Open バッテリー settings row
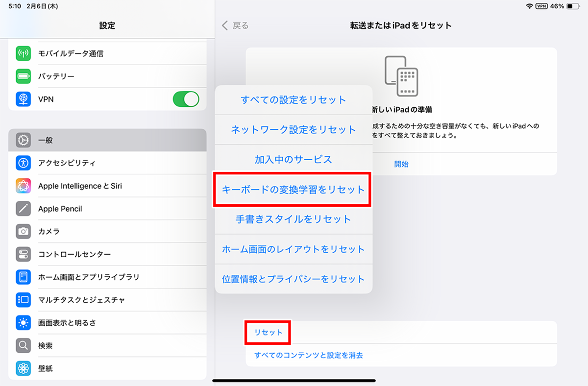Viewport: 588px width, 386px height. coord(107,76)
